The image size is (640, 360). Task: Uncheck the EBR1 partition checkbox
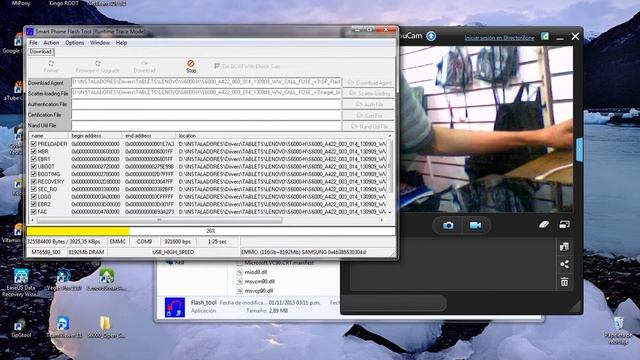34,159
